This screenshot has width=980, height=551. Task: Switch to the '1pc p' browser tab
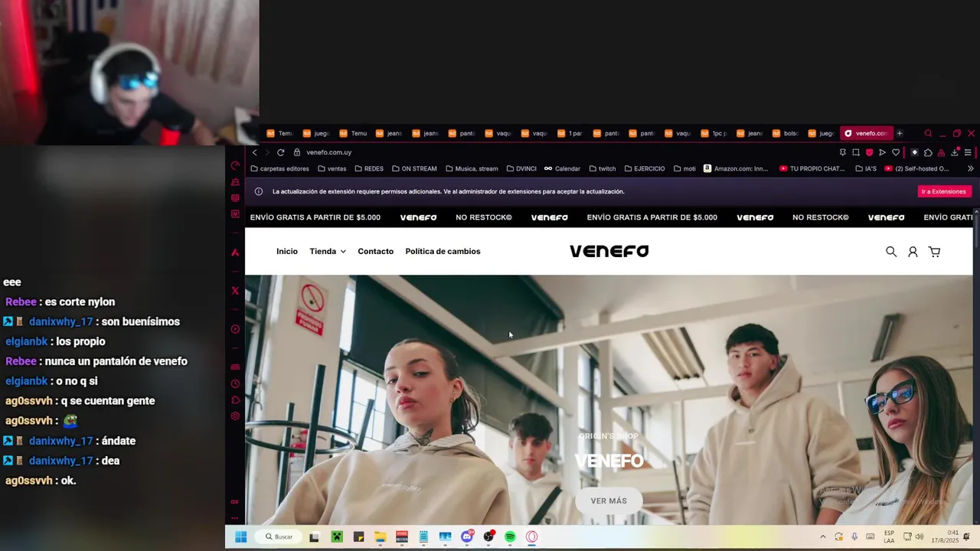point(714,133)
